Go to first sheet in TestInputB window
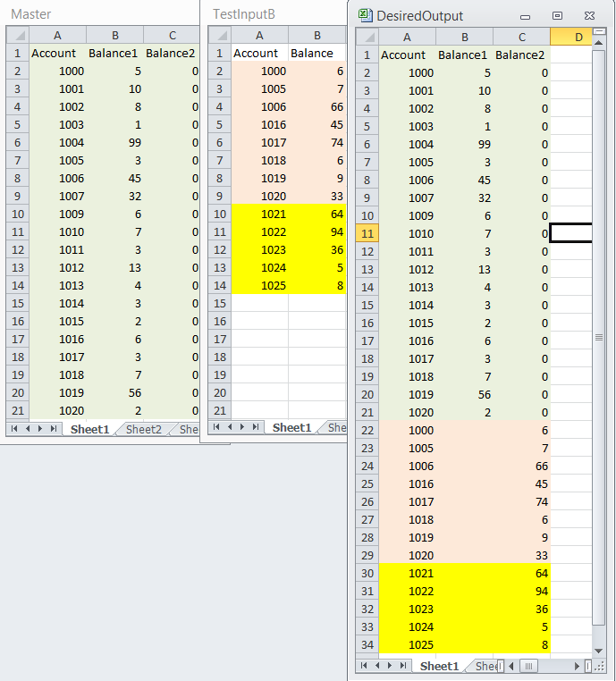 pyautogui.click(x=216, y=427)
